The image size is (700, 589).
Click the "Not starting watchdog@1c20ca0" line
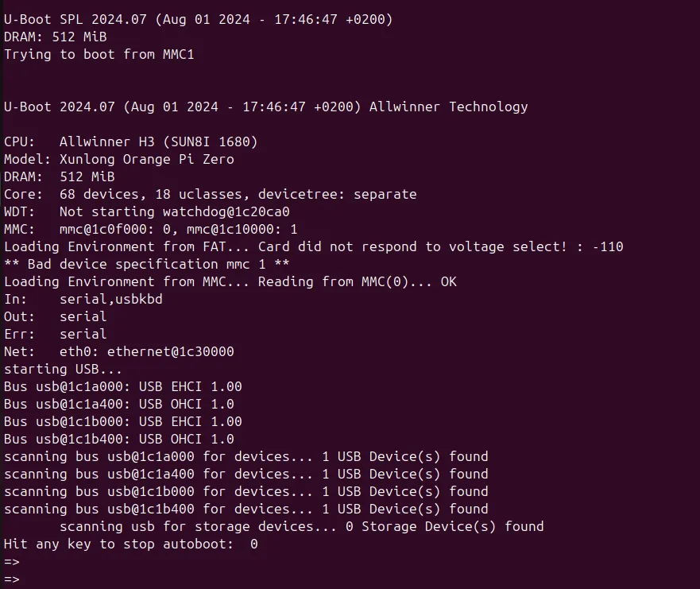(174, 211)
